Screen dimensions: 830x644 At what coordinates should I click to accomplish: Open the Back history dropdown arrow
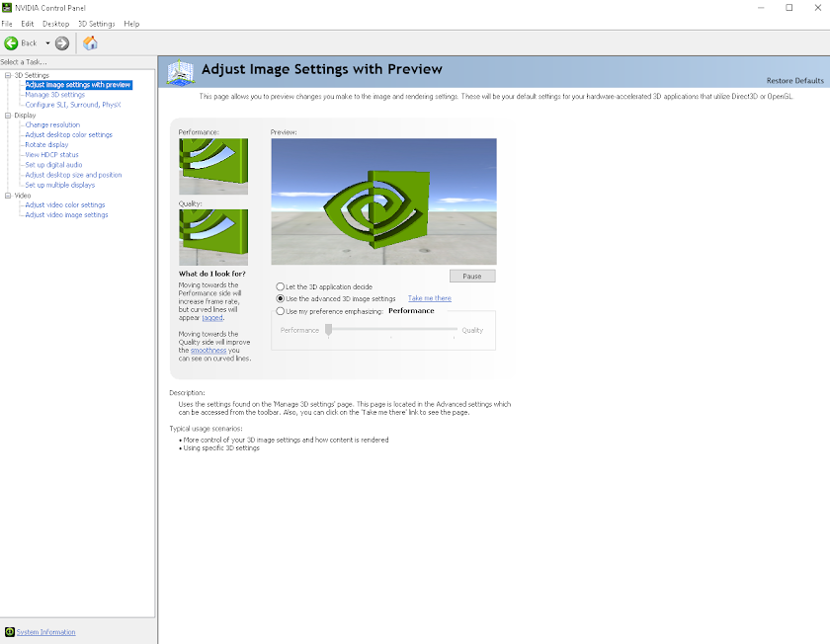47,43
